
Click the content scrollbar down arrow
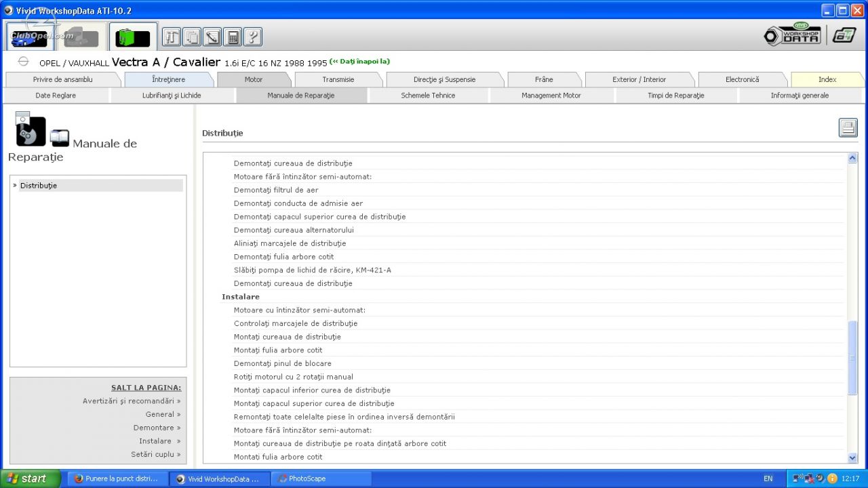point(852,458)
